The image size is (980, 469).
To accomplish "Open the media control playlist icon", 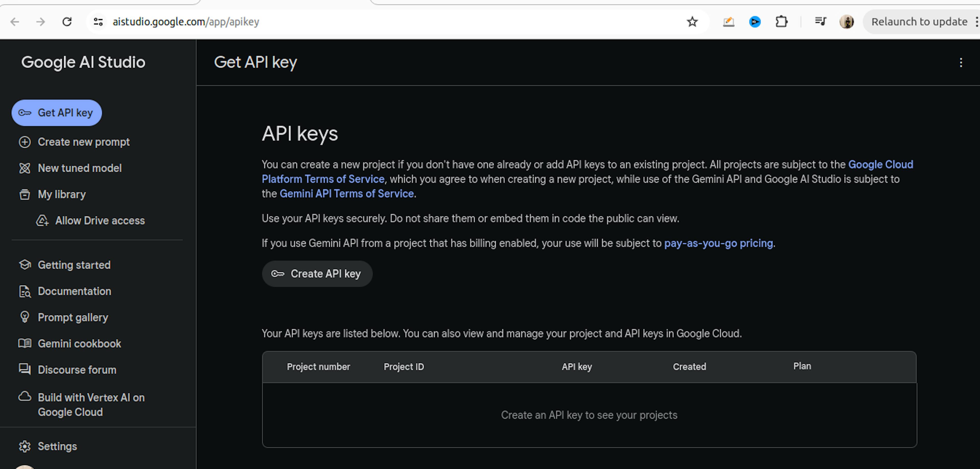I will (x=820, y=21).
